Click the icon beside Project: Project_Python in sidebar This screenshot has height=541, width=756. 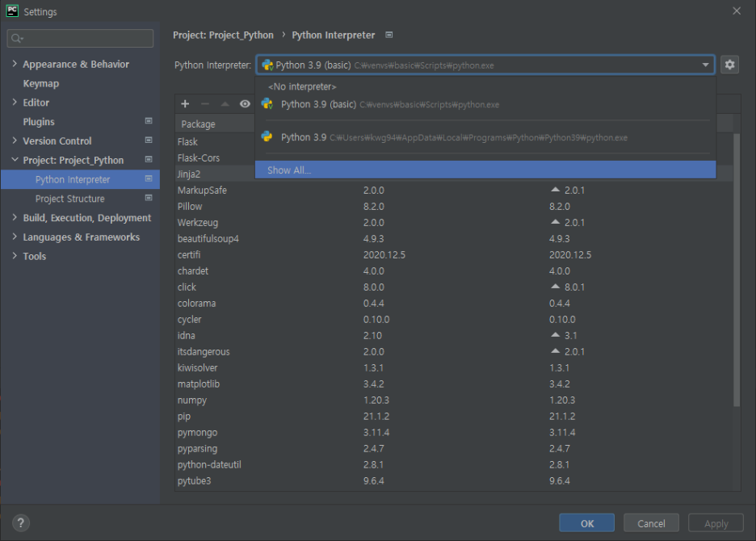coord(149,160)
